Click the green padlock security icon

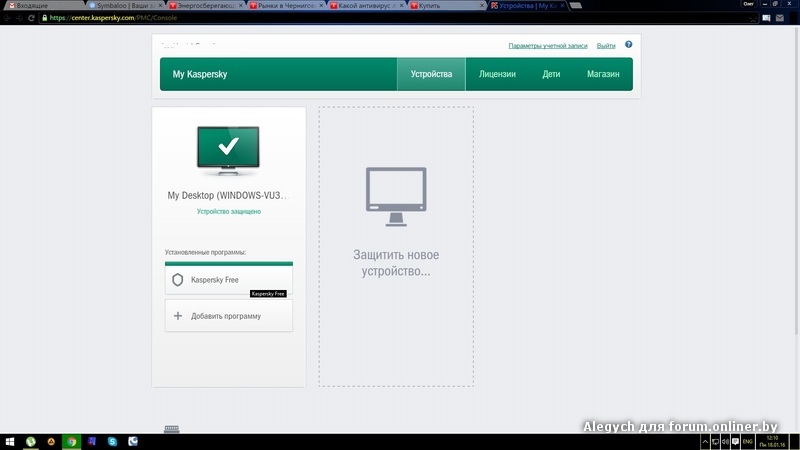click(44, 18)
